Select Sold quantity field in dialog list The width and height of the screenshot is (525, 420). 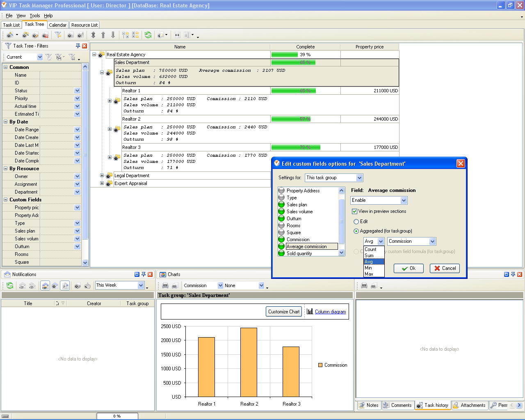point(299,253)
